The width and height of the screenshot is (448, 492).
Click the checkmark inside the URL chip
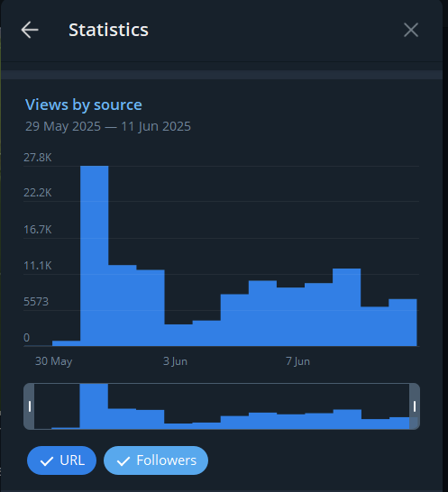point(47,461)
